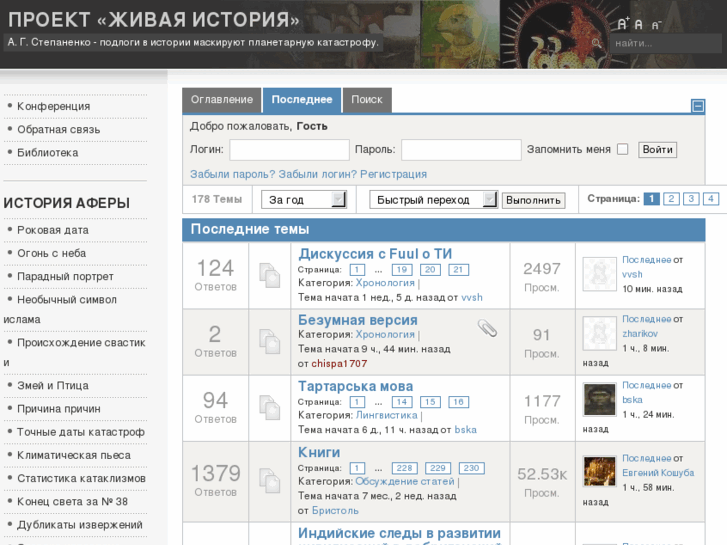Reset font size with middle A icon
727x545 pixels.
coord(638,25)
